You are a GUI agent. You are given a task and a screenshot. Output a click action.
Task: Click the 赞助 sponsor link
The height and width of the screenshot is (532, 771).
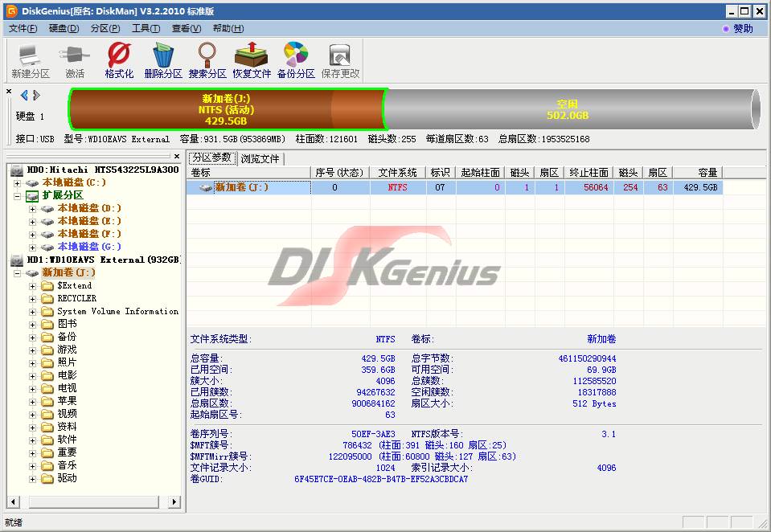coord(743,28)
